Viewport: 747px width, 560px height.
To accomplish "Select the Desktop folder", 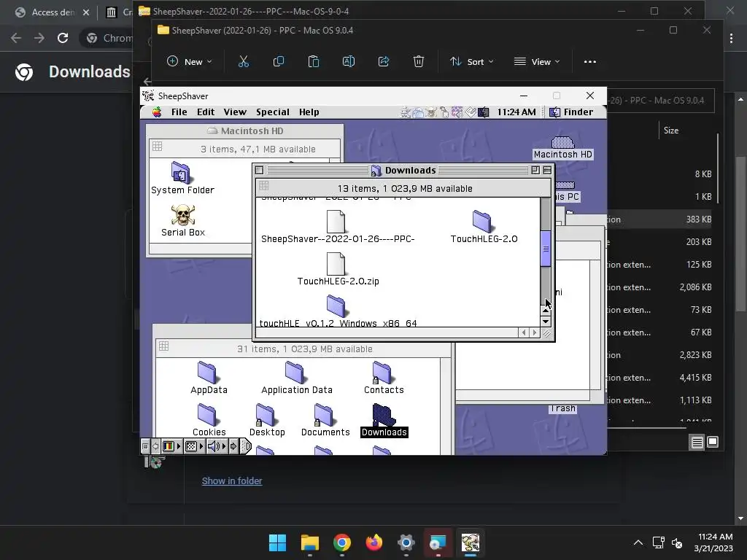I will point(265,415).
